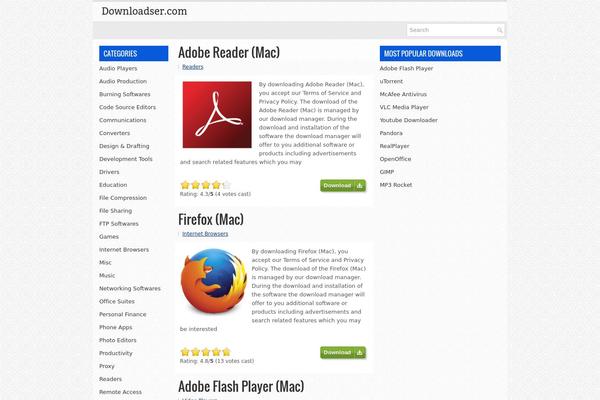Open RealPlayer popular download
Viewport: 600px width, 400px height.
pyautogui.click(x=395, y=146)
